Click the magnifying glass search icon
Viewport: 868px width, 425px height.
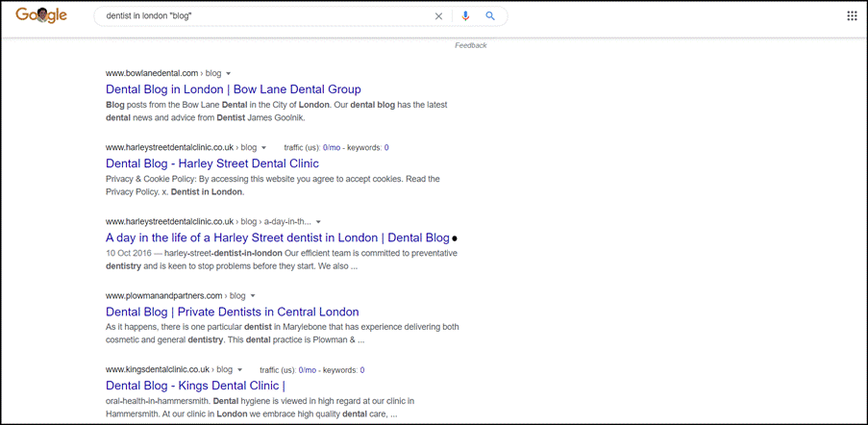[490, 16]
